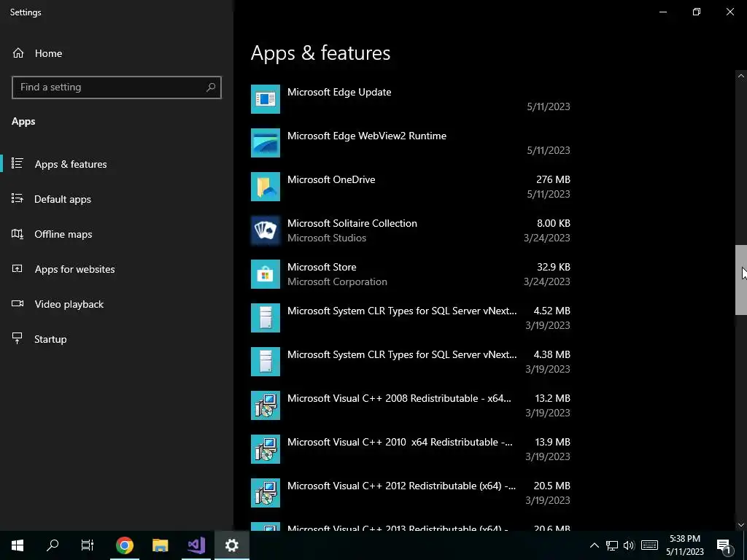Switch to Visual Studio on the taskbar
This screenshot has height=560, width=747.
tap(196, 545)
